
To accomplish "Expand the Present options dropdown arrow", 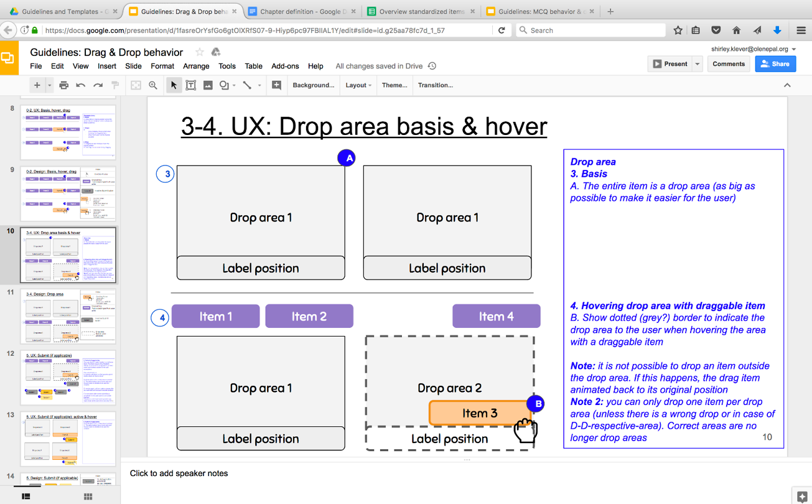I will coord(698,63).
